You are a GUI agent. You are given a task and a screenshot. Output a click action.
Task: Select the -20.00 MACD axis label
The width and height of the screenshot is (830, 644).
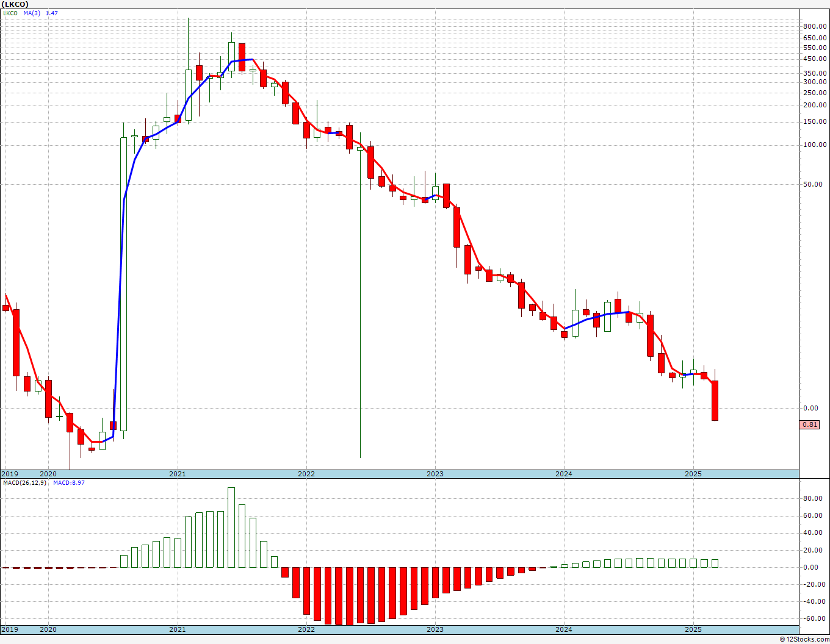815,584
